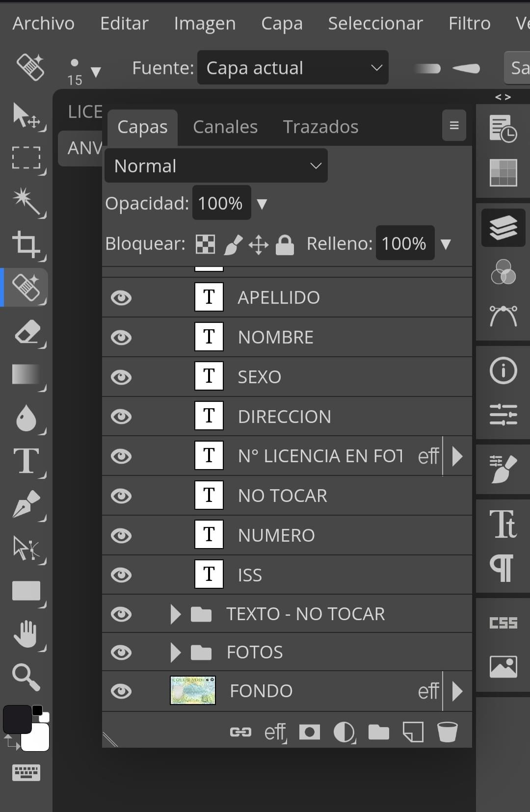Open the layers panel hamburger menu

tap(454, 126)
